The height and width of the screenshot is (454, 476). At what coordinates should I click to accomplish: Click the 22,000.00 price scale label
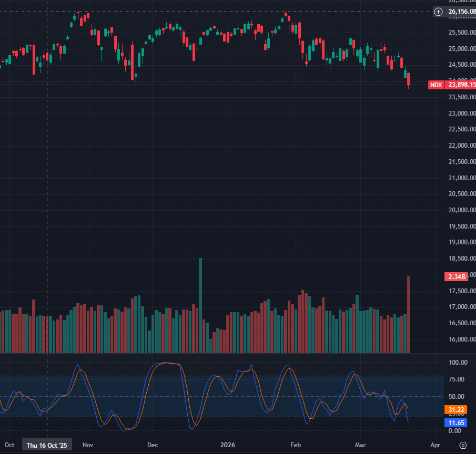(x=462, y=145)
